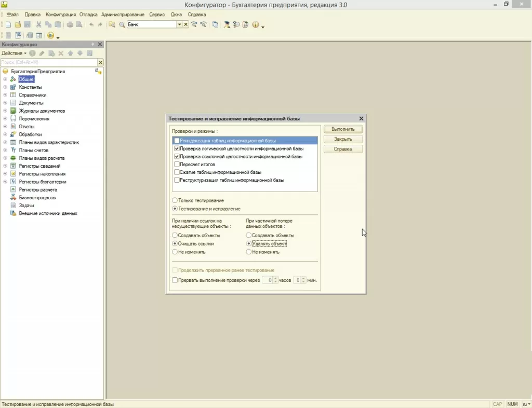Click the hours spinner field in dialog

[x=267, y=280]
